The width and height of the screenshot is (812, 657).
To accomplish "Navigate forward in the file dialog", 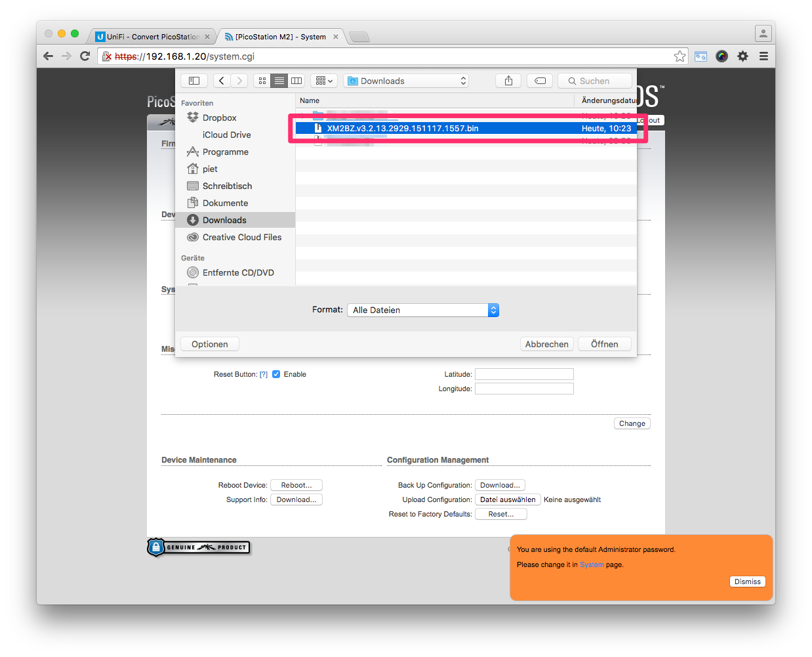I will click(239, 81).
